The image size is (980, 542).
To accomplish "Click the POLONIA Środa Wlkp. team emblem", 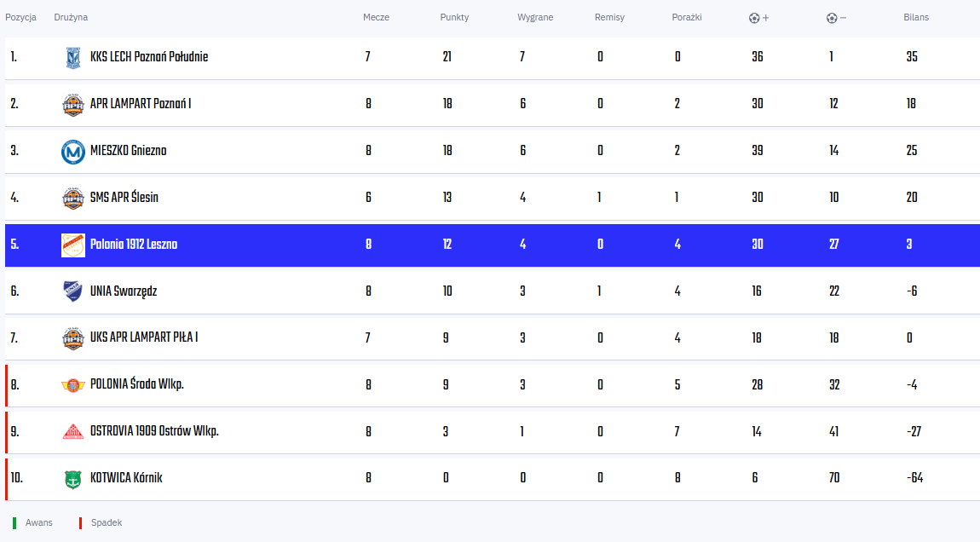I will (x=73, y=385).
